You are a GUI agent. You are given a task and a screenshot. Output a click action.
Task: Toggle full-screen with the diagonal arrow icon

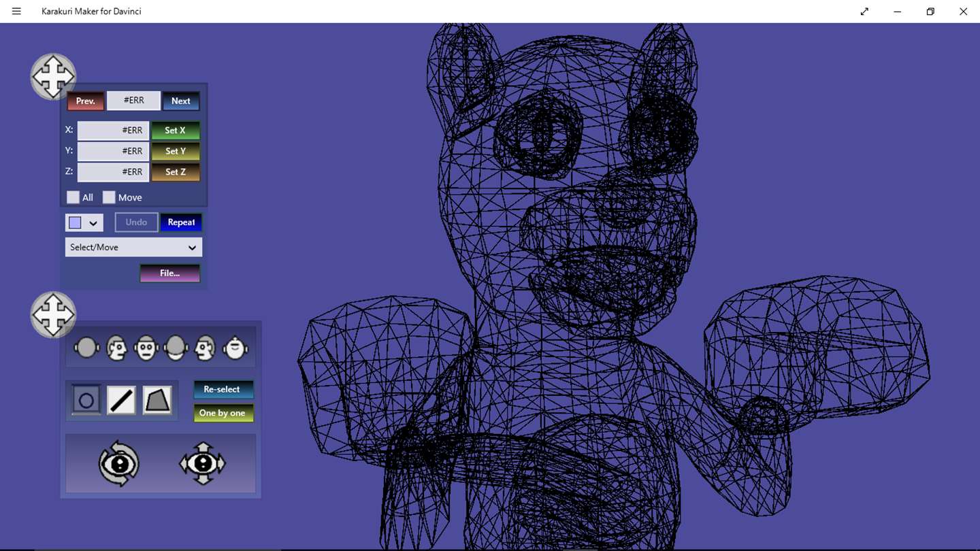tap(864, 12)
